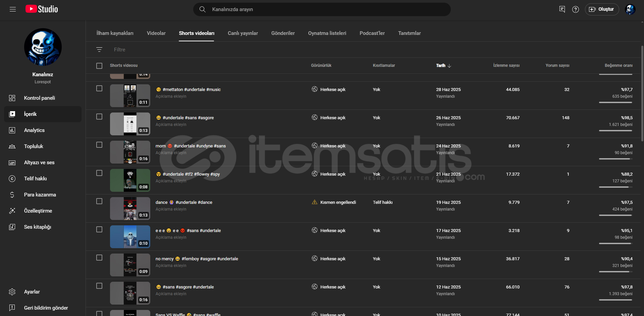644x316 pixels.
Task: Open the dance #undertale #dance video title
Action: tap(184, 202)
